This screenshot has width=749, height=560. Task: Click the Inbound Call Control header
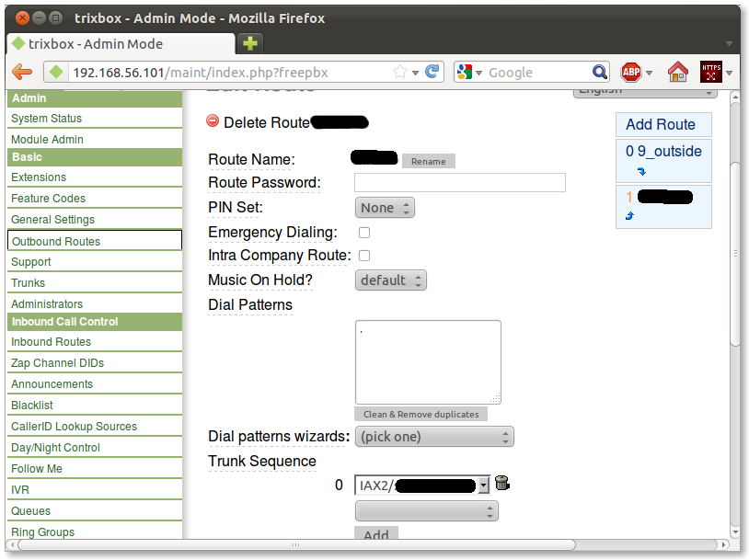click(95, 322)
